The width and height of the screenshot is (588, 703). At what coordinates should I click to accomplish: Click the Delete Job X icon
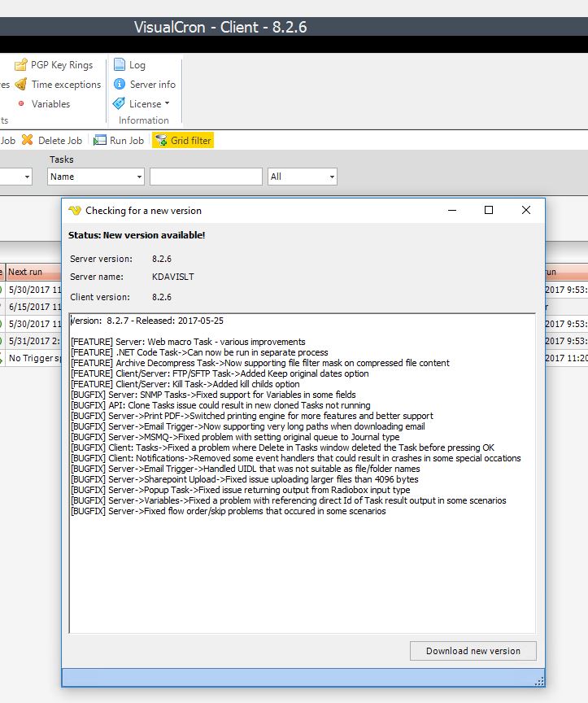pyautogui.click(x=28, y=140)
